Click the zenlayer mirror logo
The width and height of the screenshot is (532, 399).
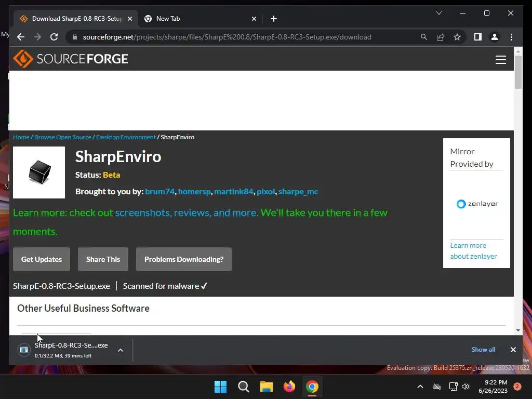point(477,204)
